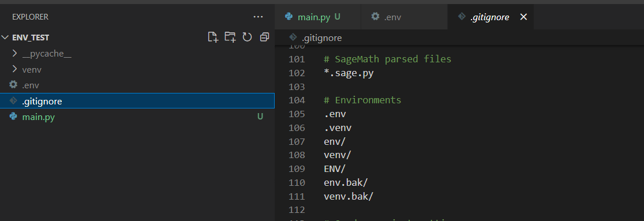Click line number 112 in the gutter
The width and height of the screenshot is (644, 221).
(297, 210)
